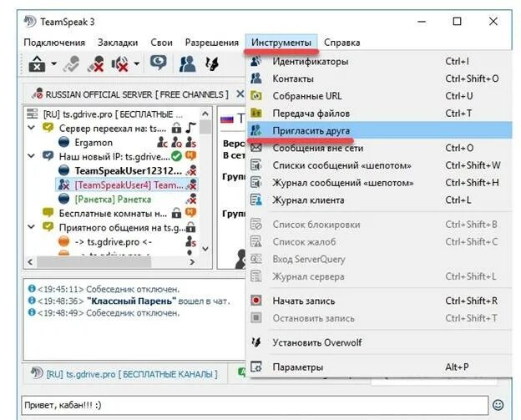Close the Инструменты menu
The image size is (521, 420).
coord(281,43)
